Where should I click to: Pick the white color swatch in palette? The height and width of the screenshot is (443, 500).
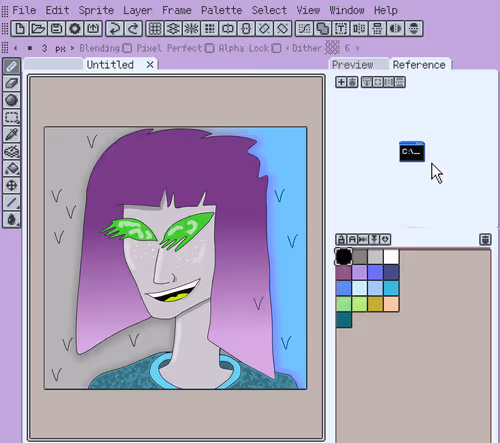391,256
